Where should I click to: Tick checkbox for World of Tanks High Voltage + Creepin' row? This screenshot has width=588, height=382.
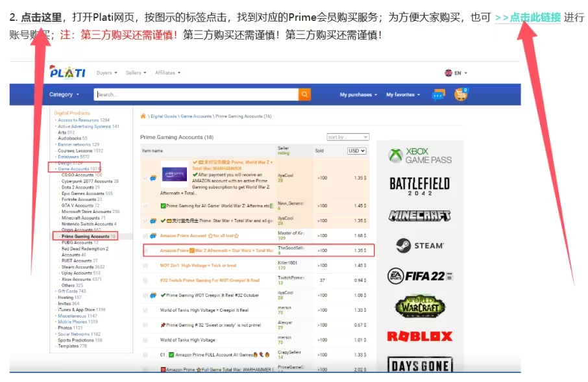click(145, 311)
